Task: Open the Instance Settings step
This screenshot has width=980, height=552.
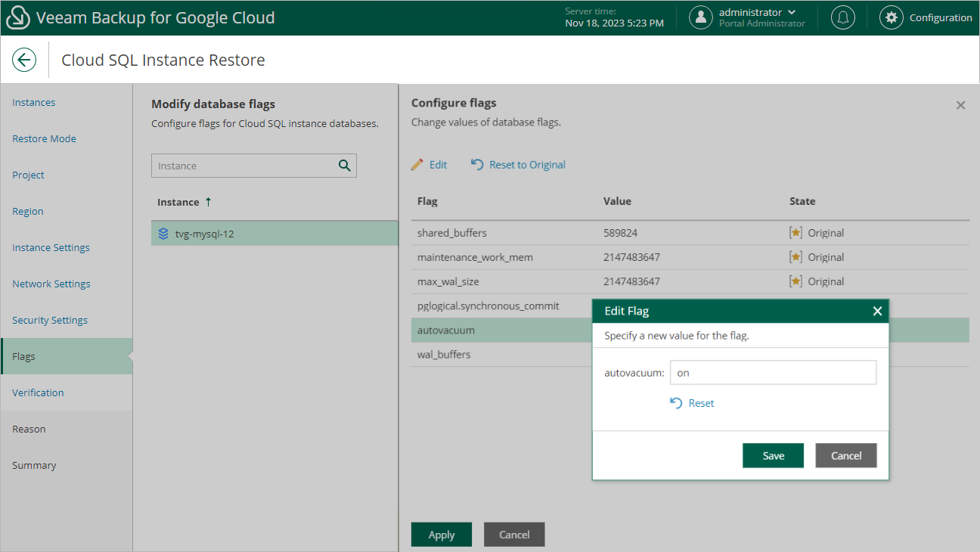Action: click(51, 247)
